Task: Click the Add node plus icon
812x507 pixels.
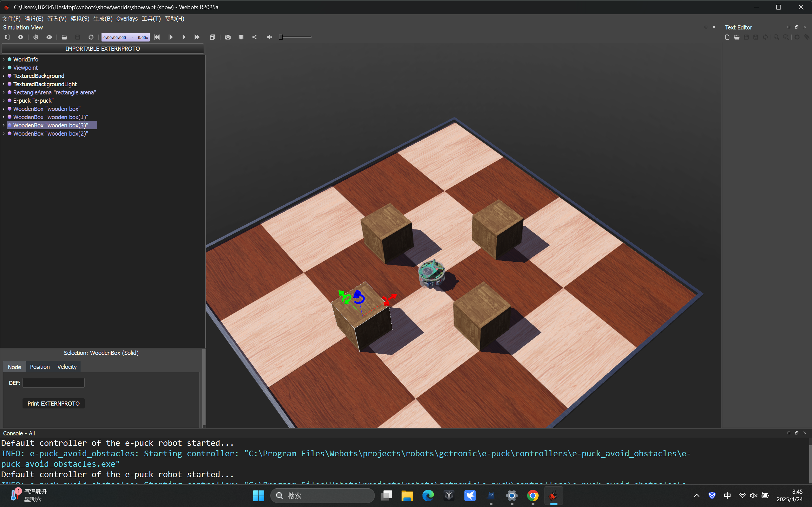Action: 21,37
